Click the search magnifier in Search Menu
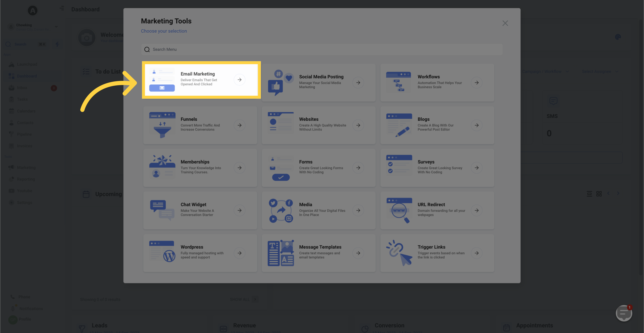Viewport: 644px width, 333px height. [x=147, y=49]
